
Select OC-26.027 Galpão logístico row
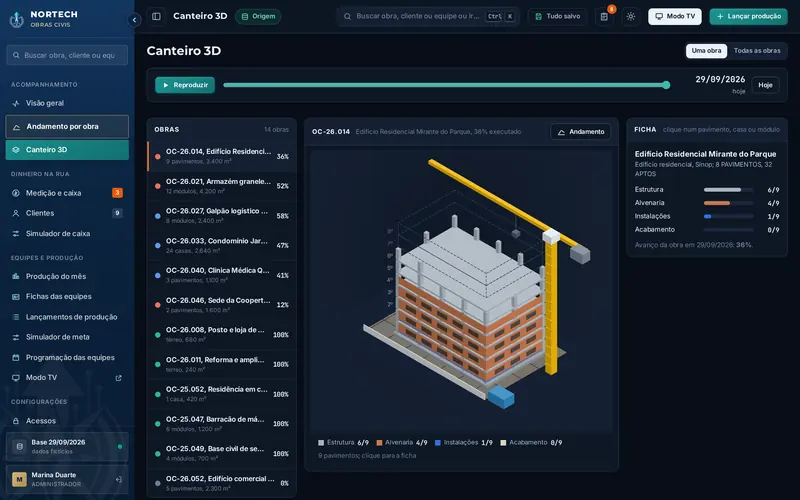[221, 215]
